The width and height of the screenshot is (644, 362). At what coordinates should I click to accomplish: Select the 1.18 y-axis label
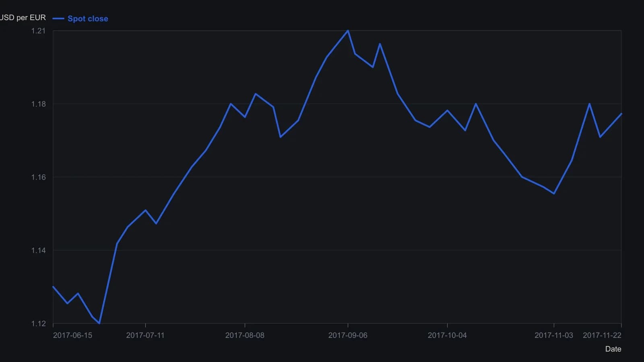[x=39, y=104]
